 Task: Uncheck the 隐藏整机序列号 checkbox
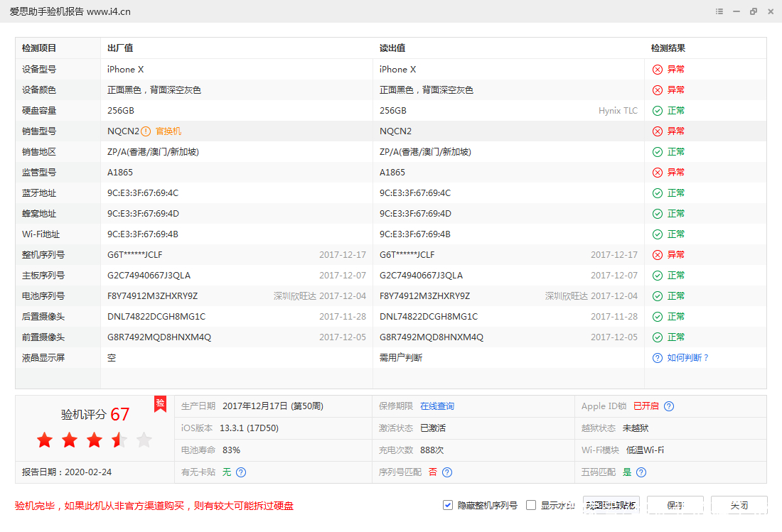(448, 505)
